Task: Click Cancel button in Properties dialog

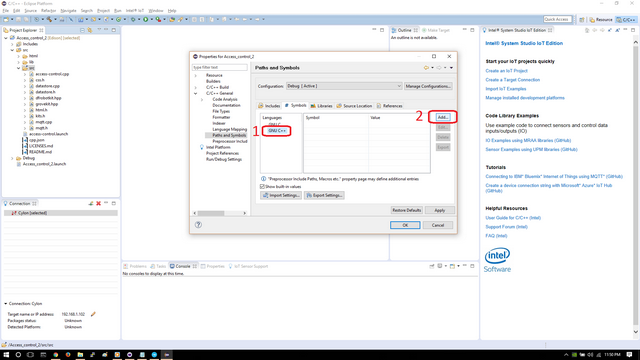Action: pos(438,225)
